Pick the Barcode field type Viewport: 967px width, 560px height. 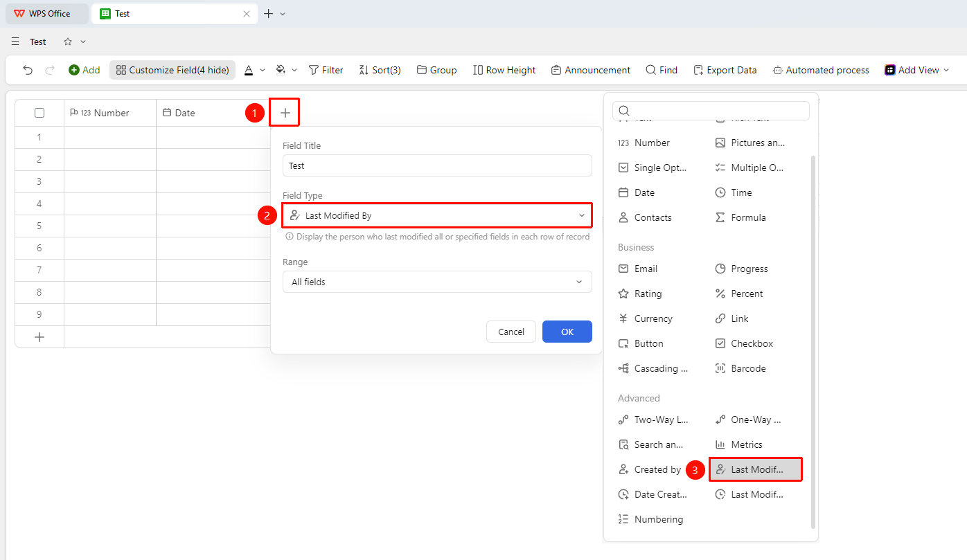point(740,368)
